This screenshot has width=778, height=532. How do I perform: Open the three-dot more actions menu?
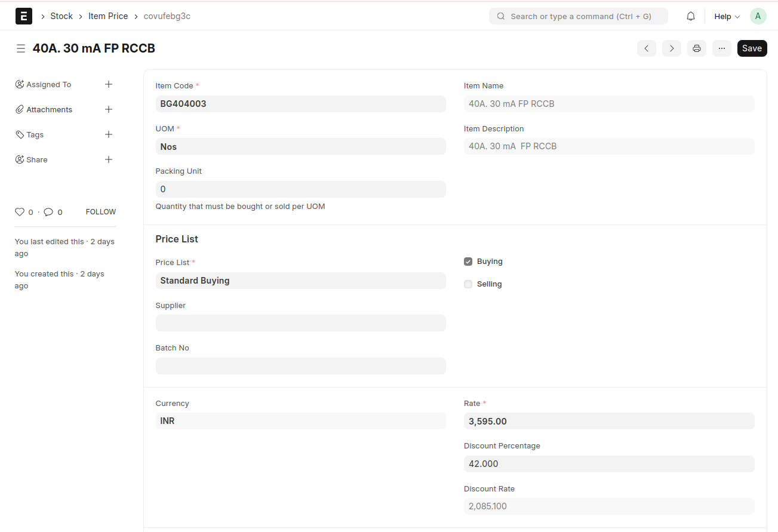pos(721,48)
